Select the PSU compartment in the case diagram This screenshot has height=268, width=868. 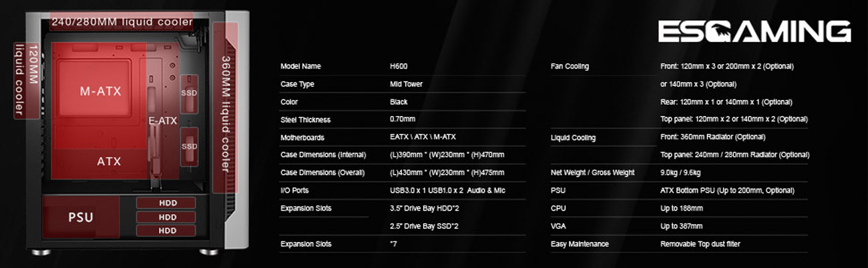(81, 217)
